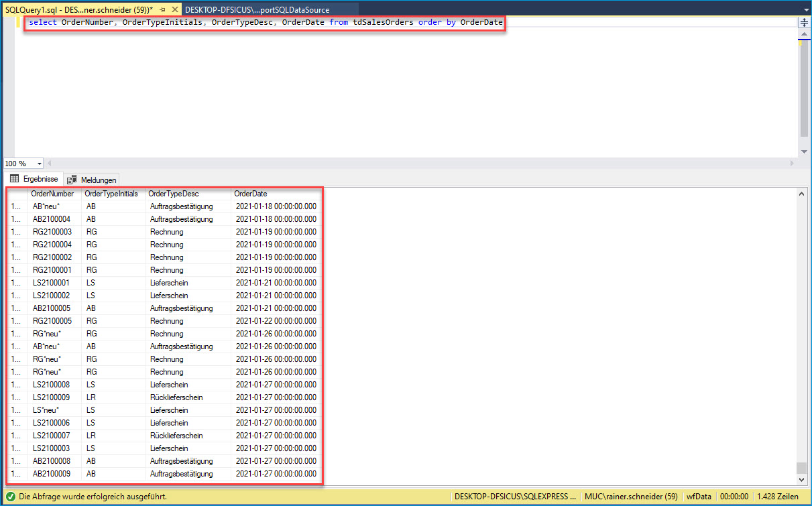The width and height of the screenshot is (812, 506).
Task: Pin the SQLQuery1.sql tab
Action: pyautogui.click(x=162, y=10)
